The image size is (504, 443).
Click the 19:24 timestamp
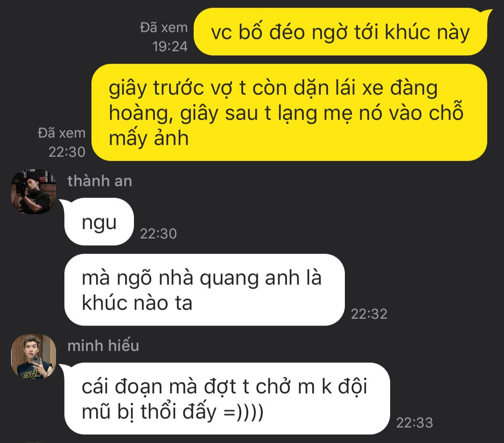[x=170, y=47]
